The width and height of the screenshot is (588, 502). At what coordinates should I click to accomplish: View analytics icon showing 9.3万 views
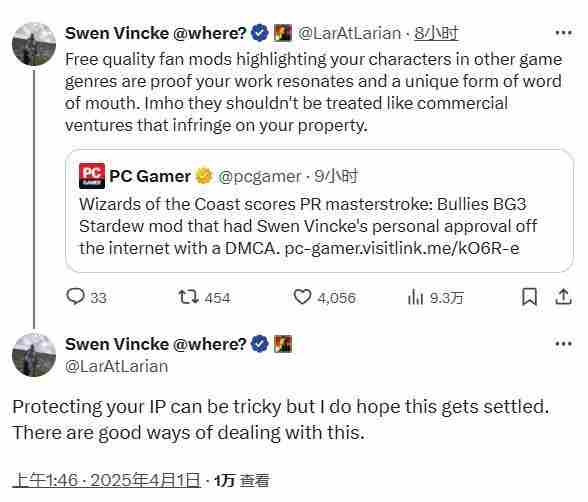point(416,297)
